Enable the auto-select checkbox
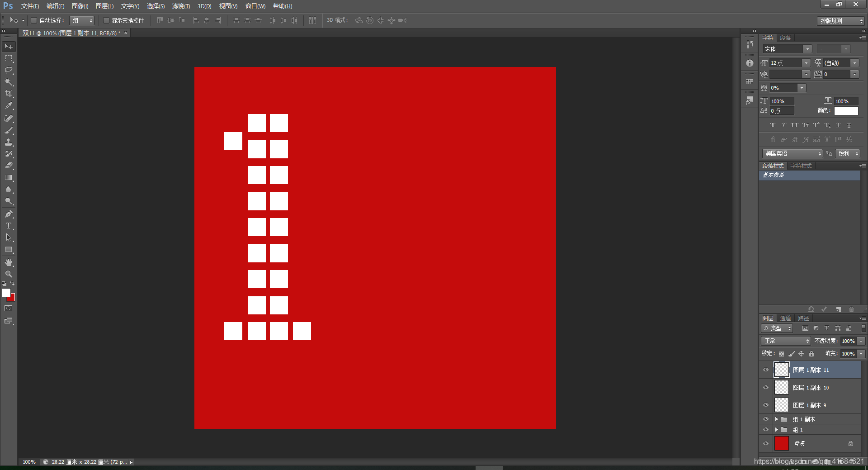This screenshot has width=868, height=470. pyautogui.click(x=33, y=20)
